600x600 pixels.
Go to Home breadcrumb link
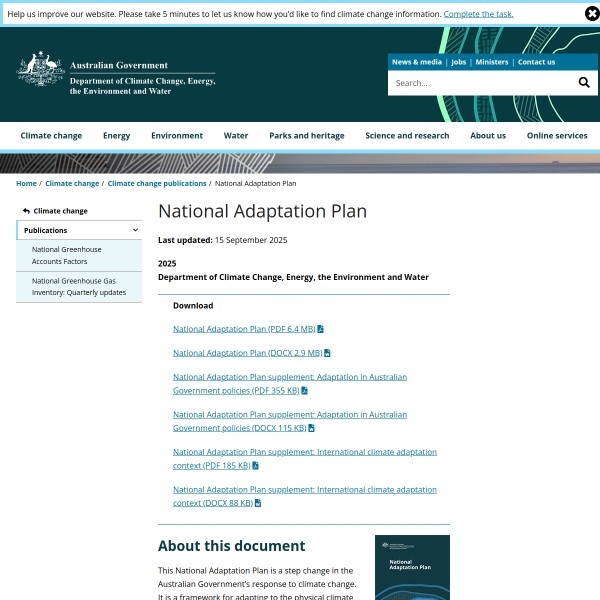[26, 184]
